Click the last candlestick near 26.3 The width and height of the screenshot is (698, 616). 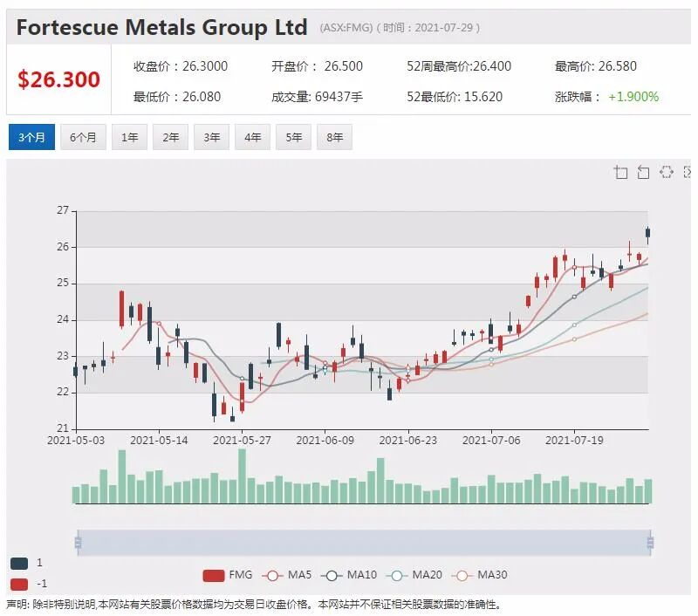click(647, 233)
